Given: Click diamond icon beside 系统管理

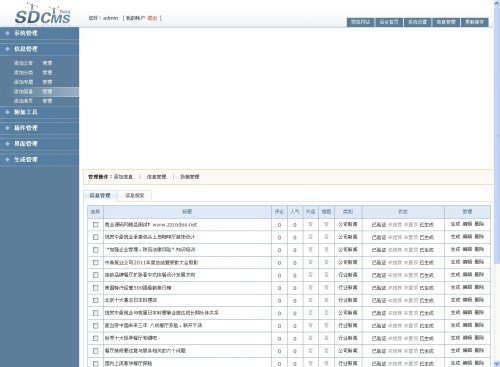Looking at the screenshot, I should [7, 33].
